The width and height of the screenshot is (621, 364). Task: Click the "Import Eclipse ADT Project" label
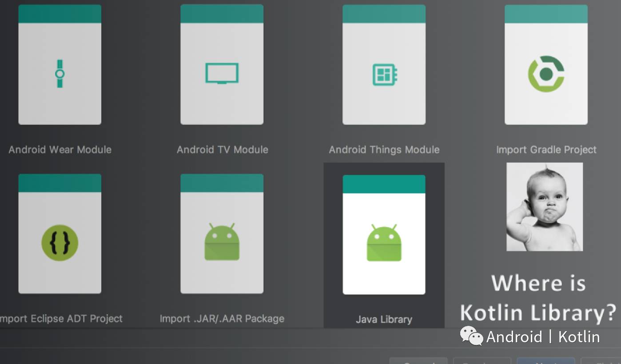(61, 318)
